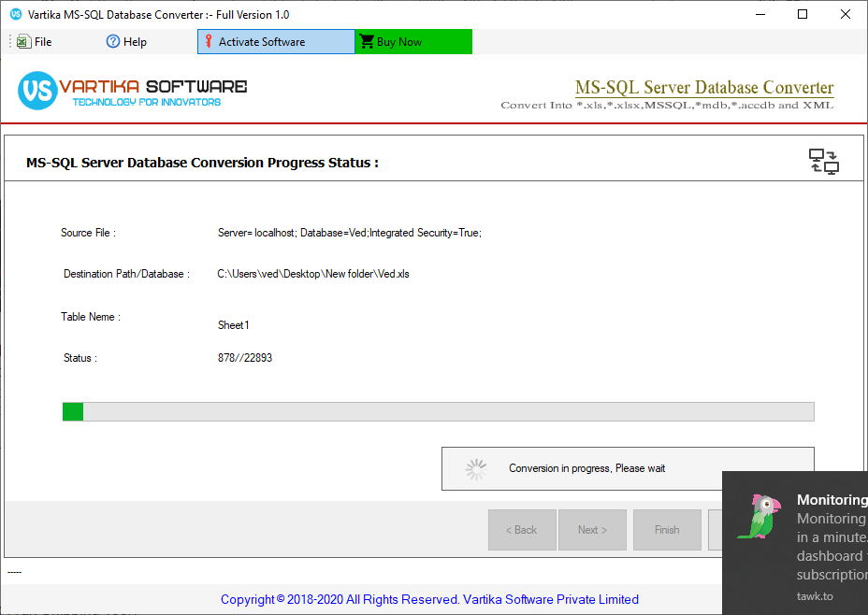Click the Conversion in progress status box

pyautogui.click(x=628, y=468)
